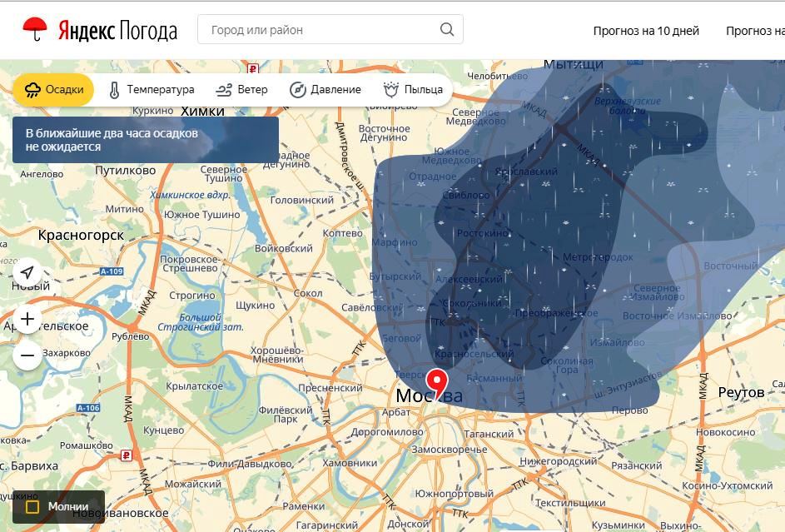Click the Химки map label

pyautogui.click(x=202, y=112)
